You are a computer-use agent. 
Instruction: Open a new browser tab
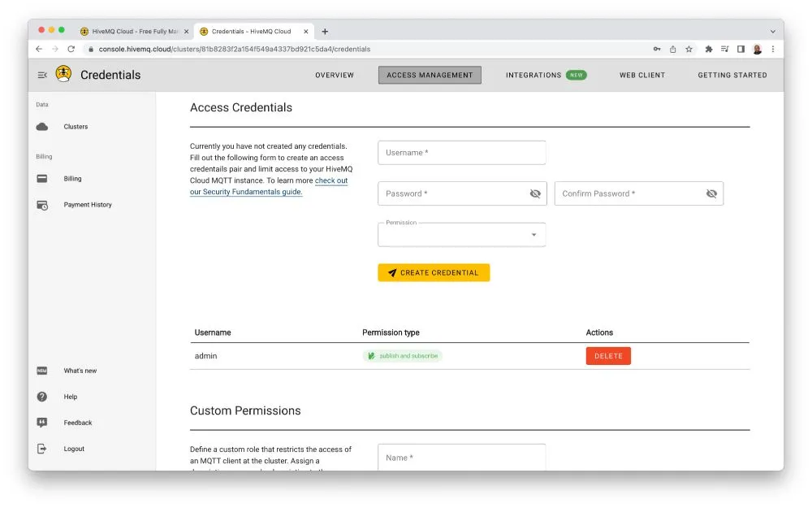tap(325, 32)
